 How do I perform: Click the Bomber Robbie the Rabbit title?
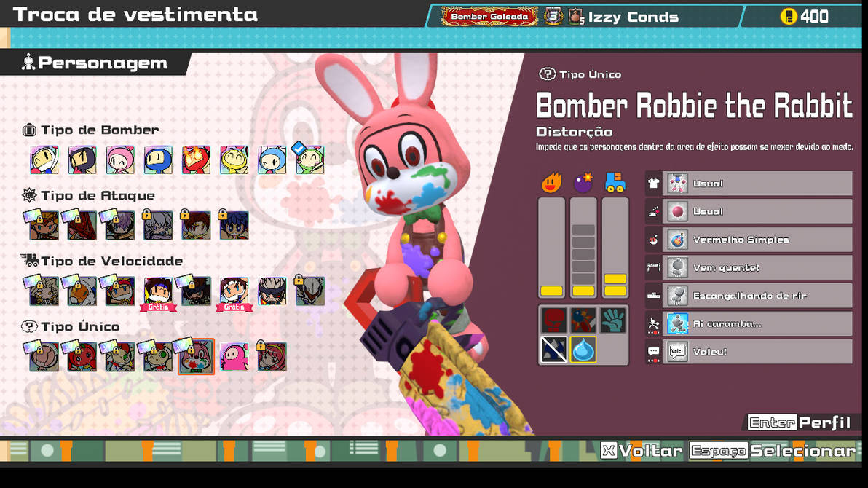pos(694,105)
